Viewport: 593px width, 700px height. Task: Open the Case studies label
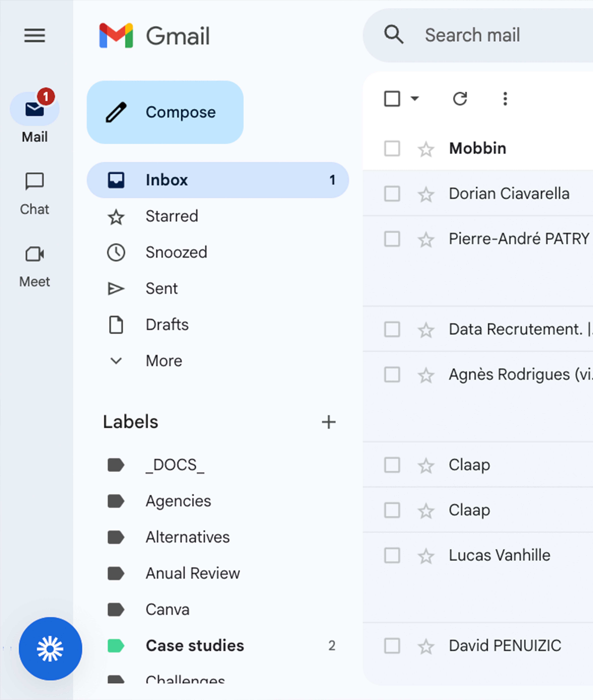(195, 646)
